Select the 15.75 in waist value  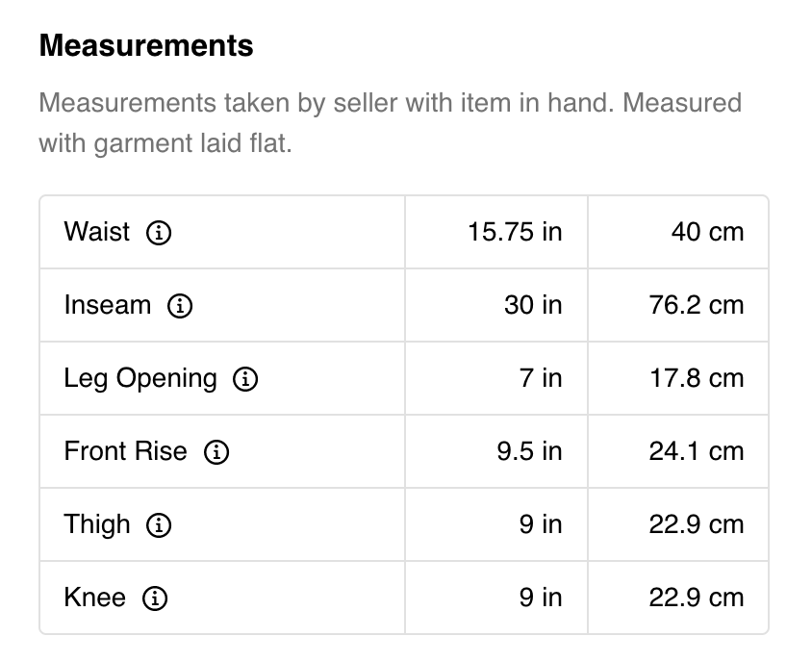click(515, 232)
